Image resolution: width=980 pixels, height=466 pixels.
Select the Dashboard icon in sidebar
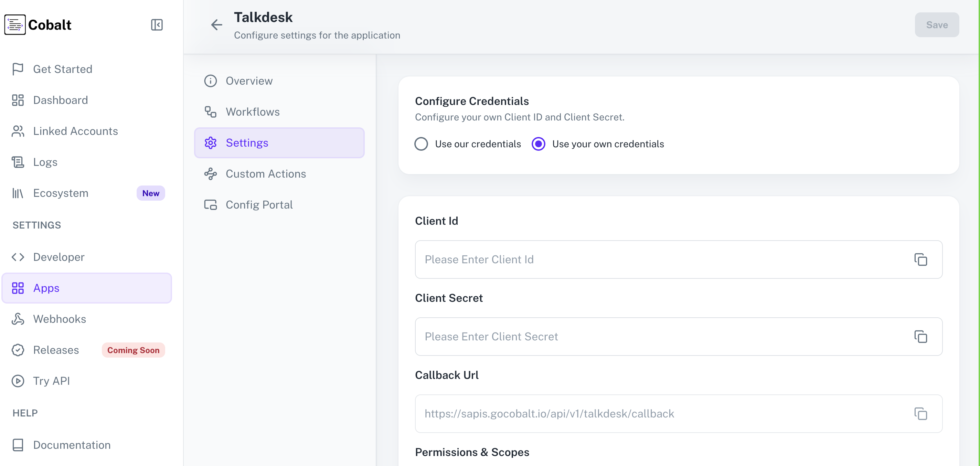coord(18,100)
